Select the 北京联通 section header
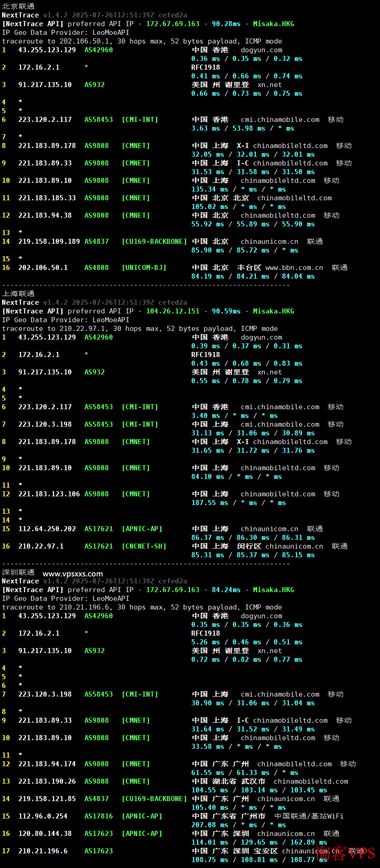 (x=18, y=6)
